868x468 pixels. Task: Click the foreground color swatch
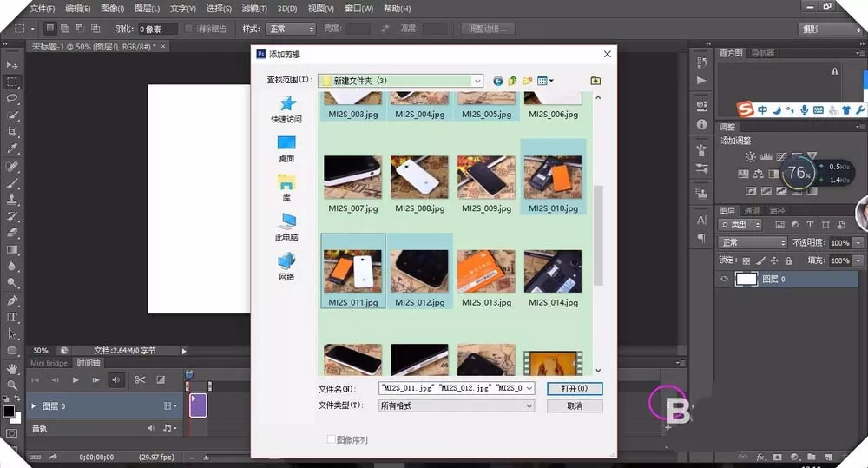(x=9, y=411)
